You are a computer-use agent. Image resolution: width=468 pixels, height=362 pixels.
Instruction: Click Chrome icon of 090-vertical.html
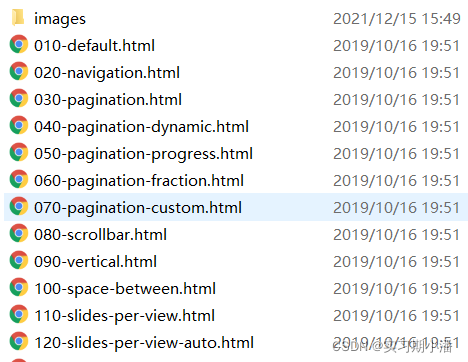click(19, 260)
